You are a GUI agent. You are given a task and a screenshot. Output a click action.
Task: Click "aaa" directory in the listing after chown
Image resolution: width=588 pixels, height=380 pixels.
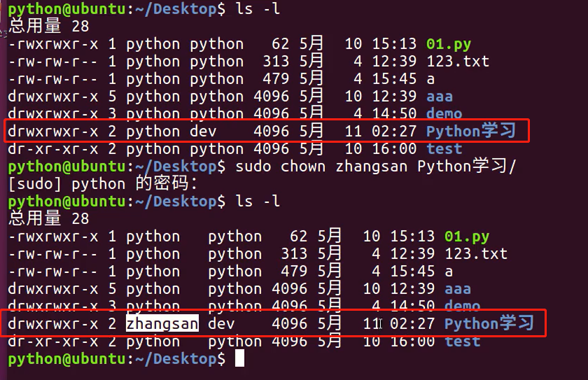[x=458, y=289]
